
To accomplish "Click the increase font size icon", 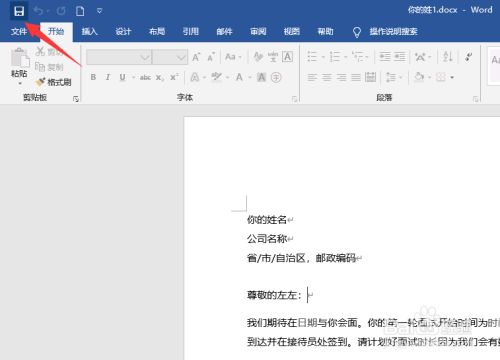I will (x=196, y=57).
